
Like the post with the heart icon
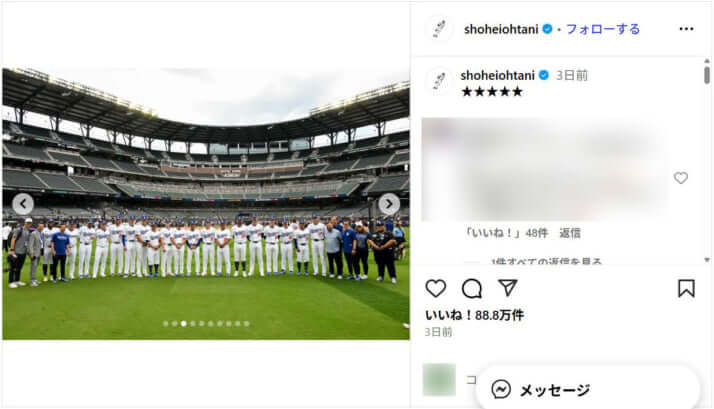[x=436, y=288]
